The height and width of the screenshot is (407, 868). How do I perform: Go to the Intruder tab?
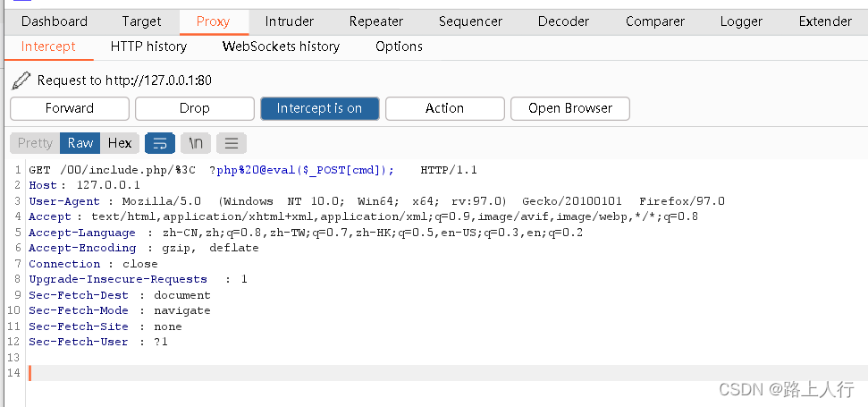tap(290, 21)
